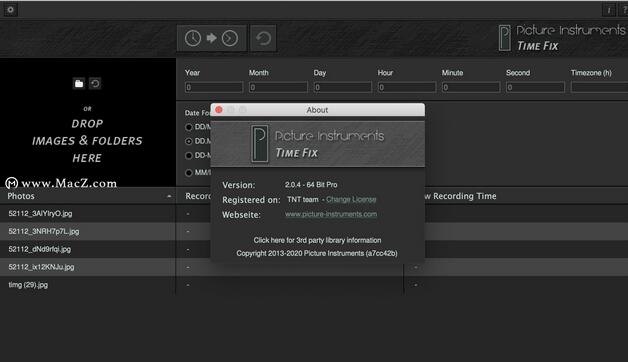The width and height of the screenshot is (628, 362).
Task: Click the Month input field
Action: (x=278, y=87)
